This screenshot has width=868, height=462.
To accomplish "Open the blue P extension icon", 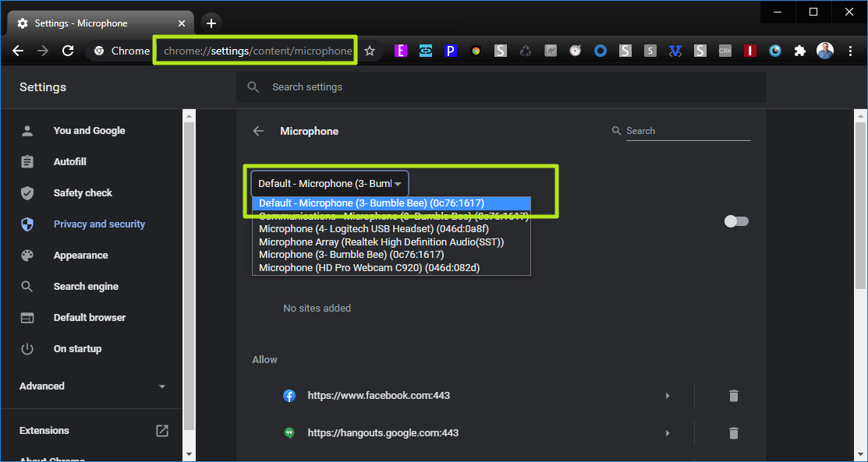I will pyautogui.click(x=451, y=51).
